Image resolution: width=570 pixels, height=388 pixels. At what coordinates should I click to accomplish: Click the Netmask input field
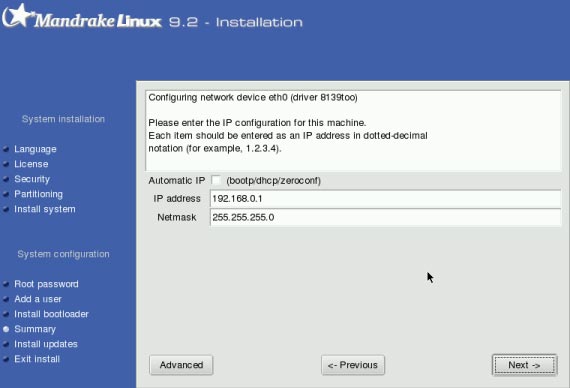click(x=385, y=217)
